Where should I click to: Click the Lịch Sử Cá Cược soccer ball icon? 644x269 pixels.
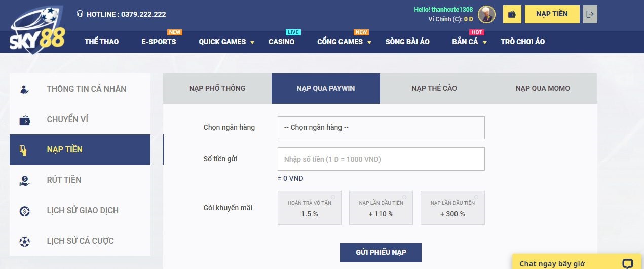pyautogui.click(x=24, y=241)
